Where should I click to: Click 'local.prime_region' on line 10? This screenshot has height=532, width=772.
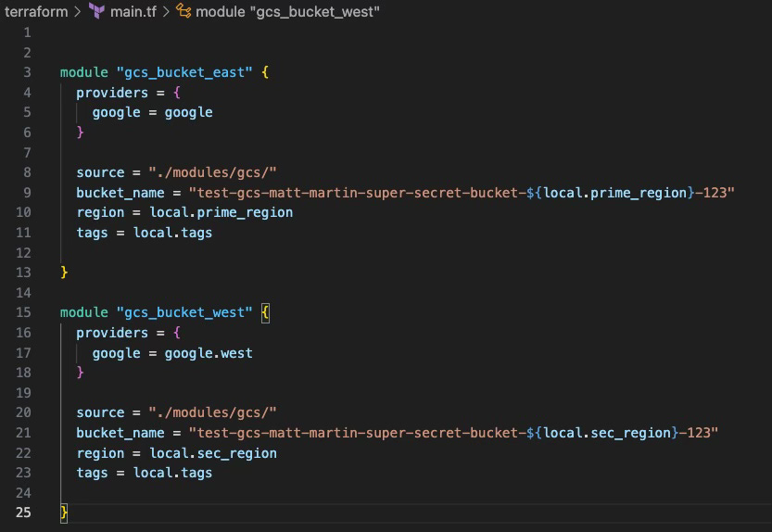pos(221,212)
